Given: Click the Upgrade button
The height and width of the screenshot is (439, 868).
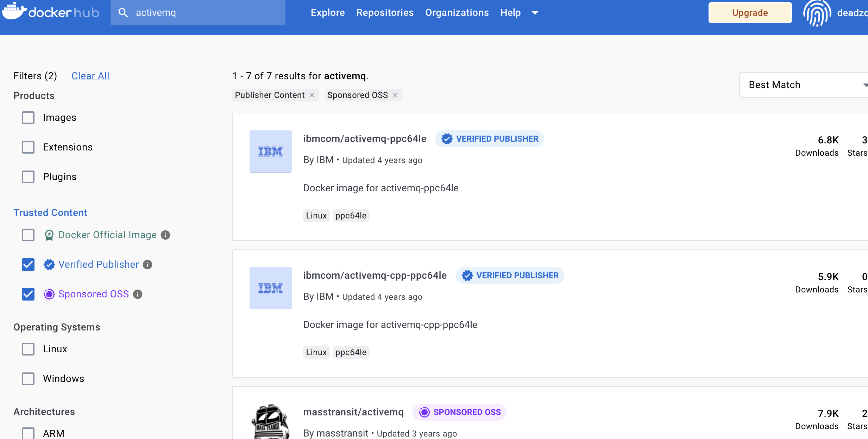Looking at the screenshot, I should point(750,13).
